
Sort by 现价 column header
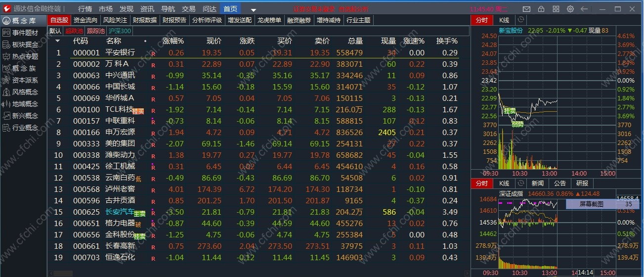point(214,41)
